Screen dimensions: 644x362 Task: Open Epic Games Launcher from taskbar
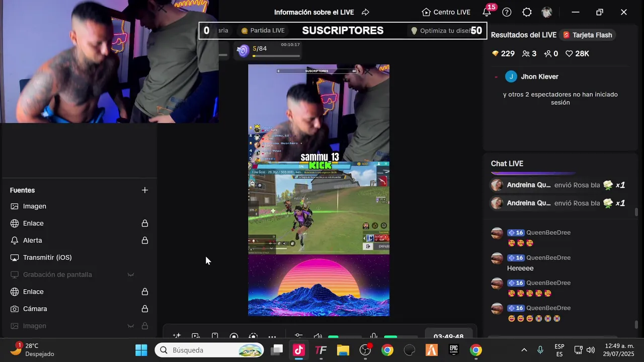point(454,350)
